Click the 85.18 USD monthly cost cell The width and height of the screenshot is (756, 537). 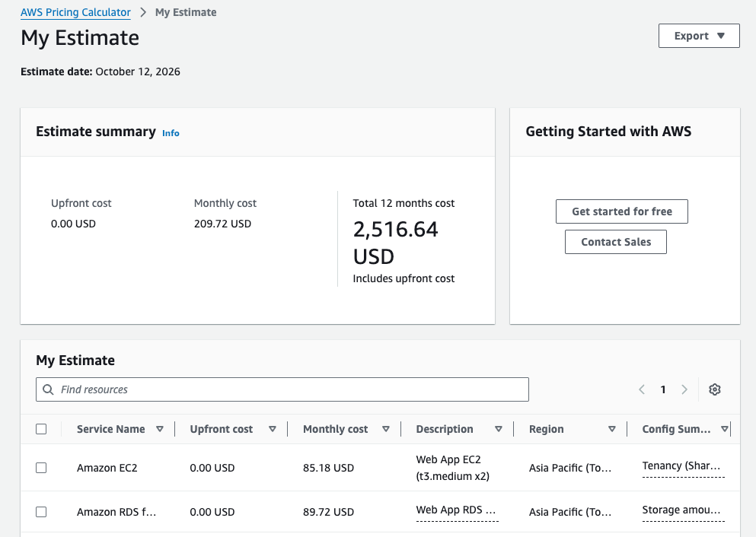tap(328, 468)
